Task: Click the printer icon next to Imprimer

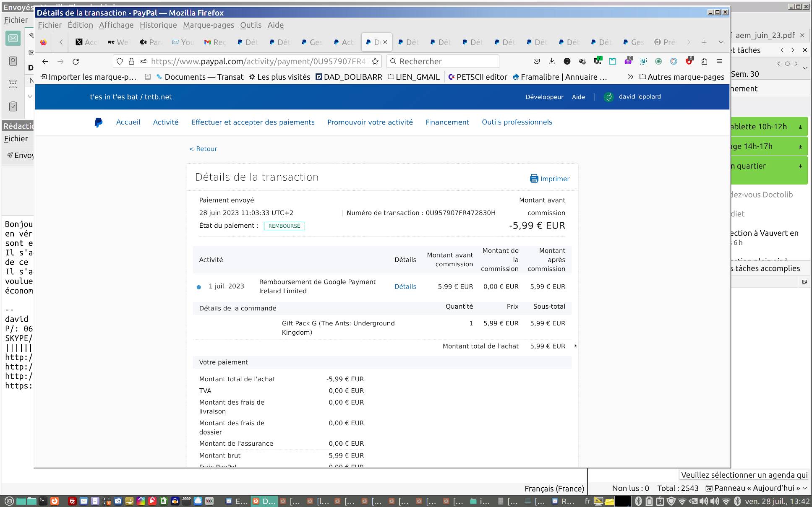Action: point(534,179)
